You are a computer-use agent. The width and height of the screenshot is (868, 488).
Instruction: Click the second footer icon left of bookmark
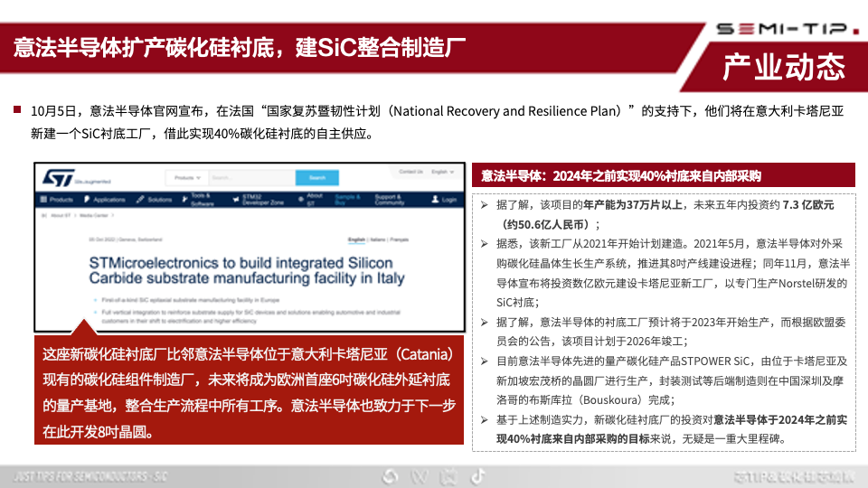[x=419, y=476]
